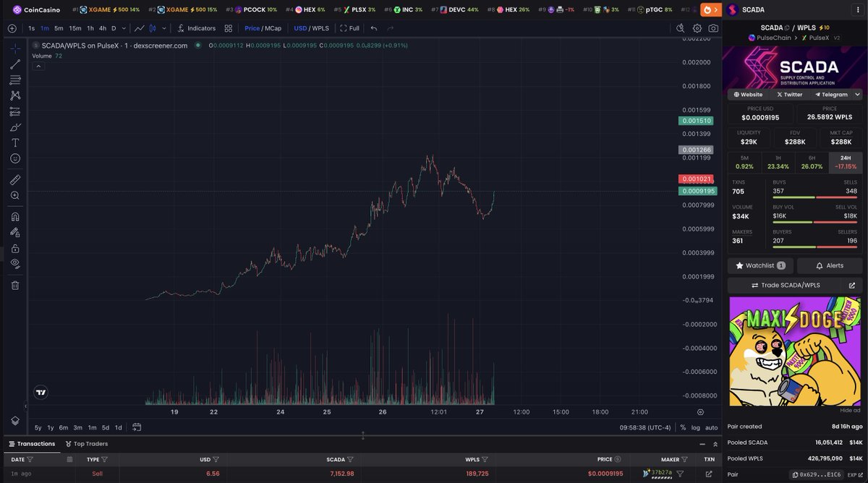Toggle Price / MCap display
Image resolution: width=868 pixels, height=483 pixels.
tap(263, 28)
